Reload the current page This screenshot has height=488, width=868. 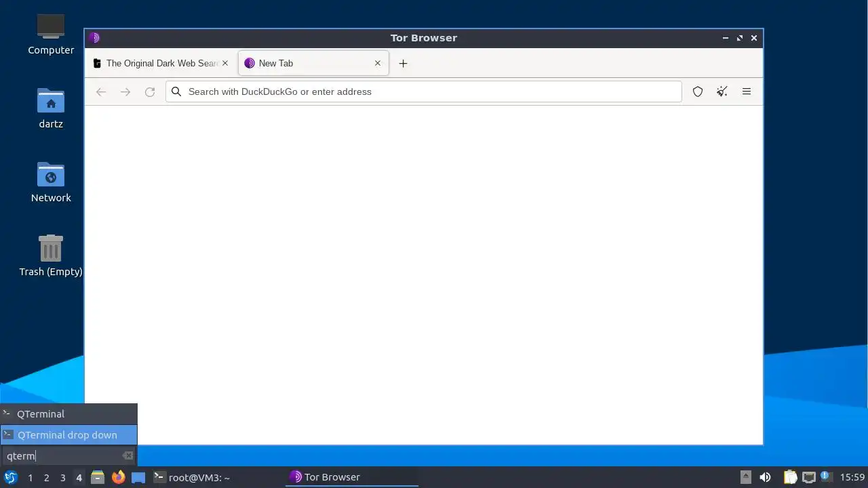pyautogui.click(x=150, y=91)
